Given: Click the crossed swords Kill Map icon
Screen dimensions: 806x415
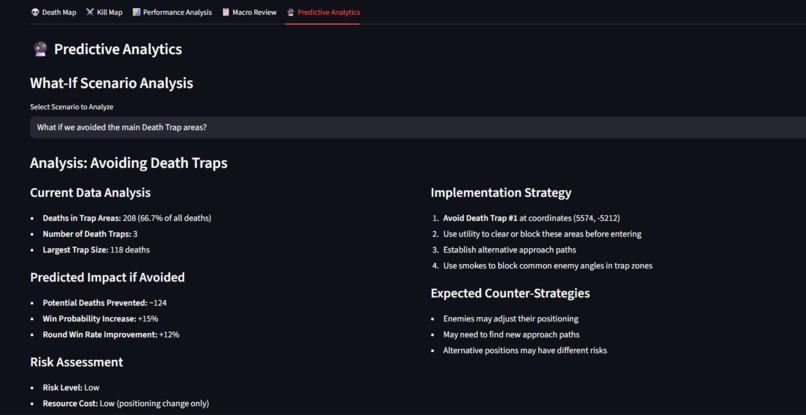Looking at the screenshot, I should pos(90,12).
